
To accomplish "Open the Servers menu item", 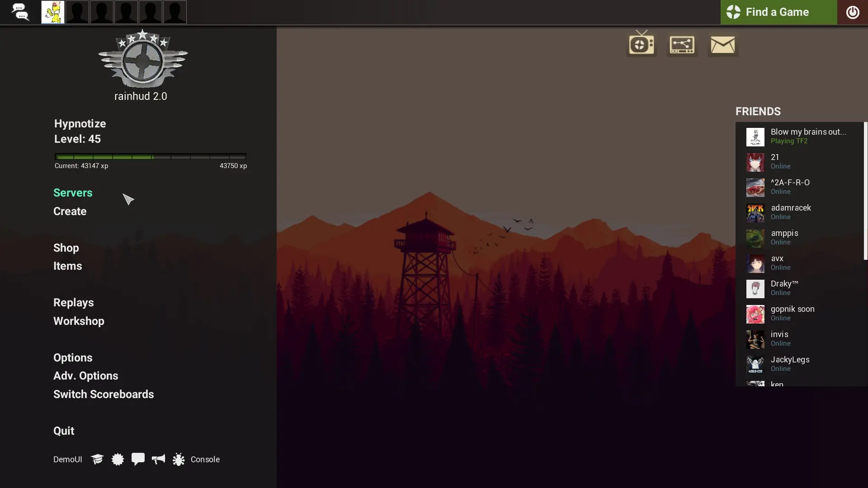I will (x=73, y=192).
